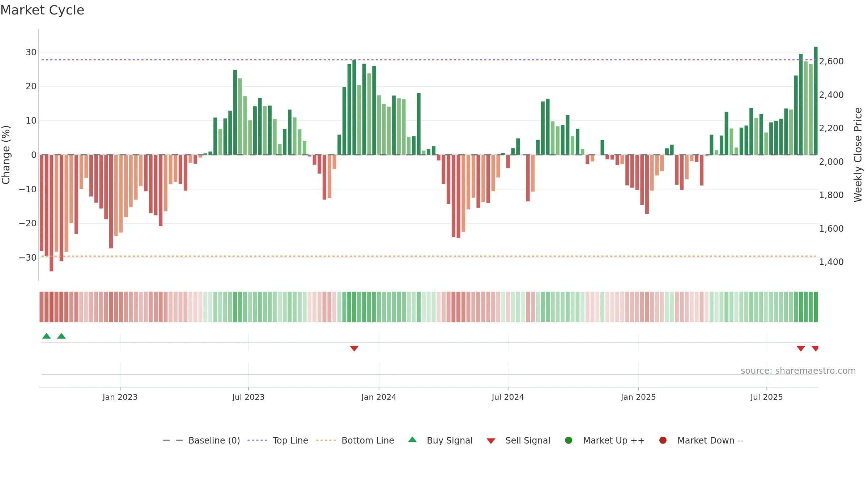Image resolution: width=868 pixels, height=488 pixels.
Task: Click the Jan 2023 x-axis label
Action: click(120, 397)
